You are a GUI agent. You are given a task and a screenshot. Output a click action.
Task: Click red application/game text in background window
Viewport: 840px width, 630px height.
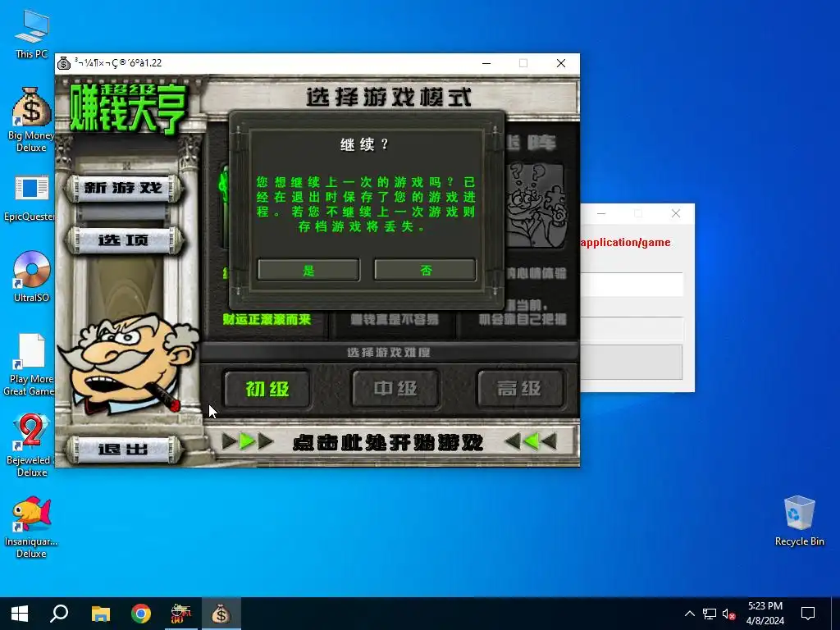point(625,242)
